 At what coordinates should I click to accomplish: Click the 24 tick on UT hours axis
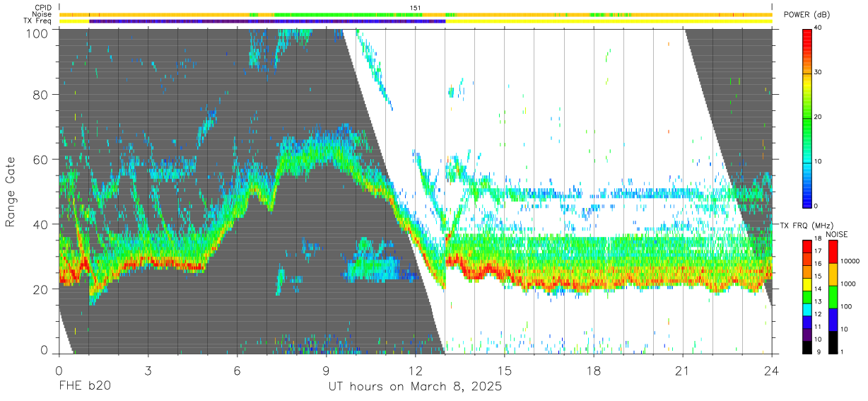(771, 370)
